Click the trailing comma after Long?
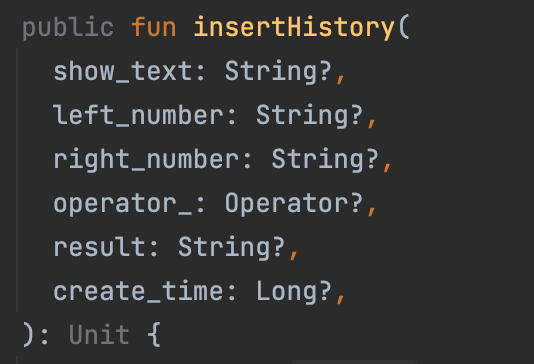534x364 pixels. (x=341, y=300)
